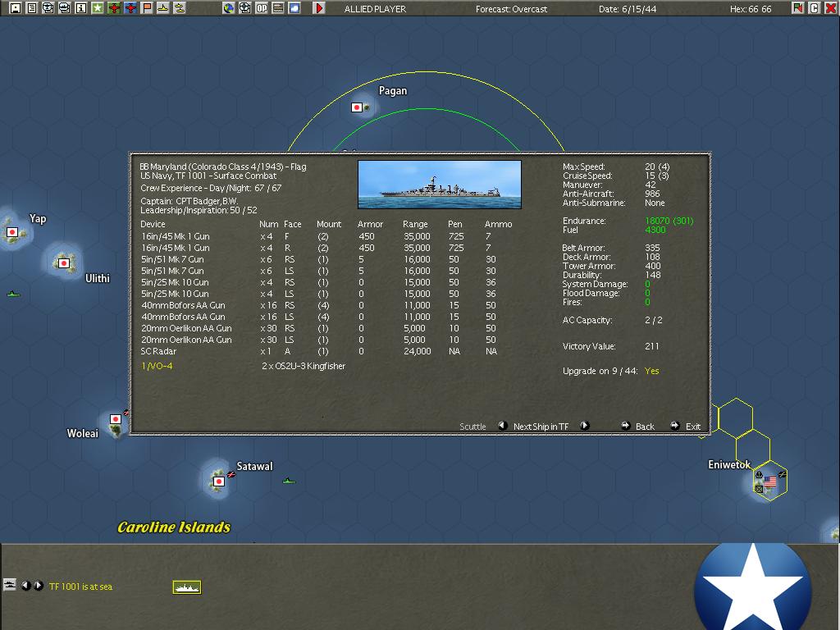Screen dimensions: 840x630
Task: Click the red play arrow end-turn icon
Action: tap(319, 8)
